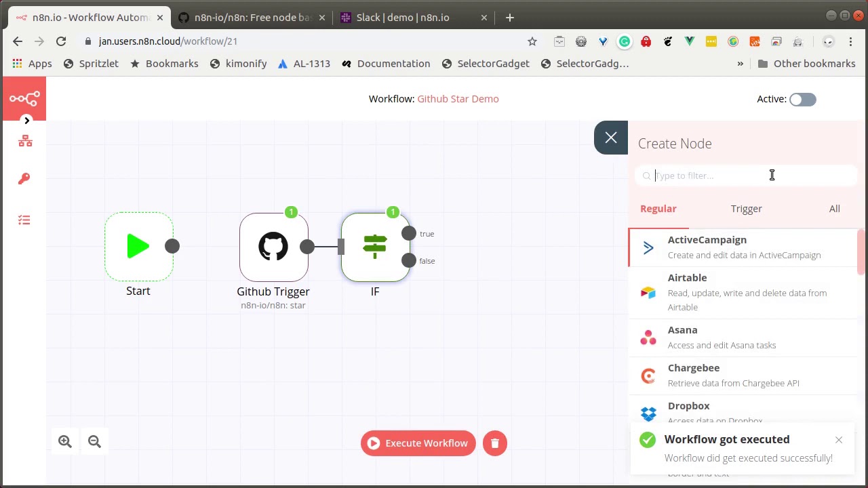This screenshot has width=868, height=488.
Task: Open Workflows sidebar icon
Action: [x=25, y=141]
